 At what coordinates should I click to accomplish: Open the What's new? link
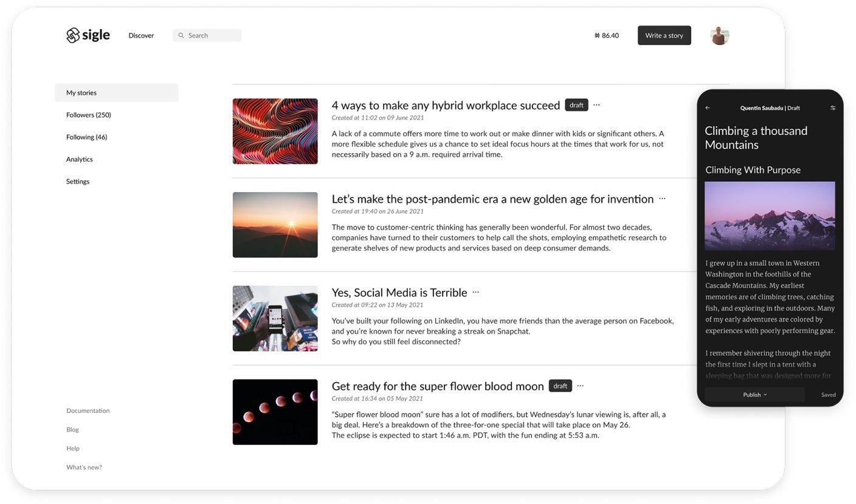click(x=85, y=467)
